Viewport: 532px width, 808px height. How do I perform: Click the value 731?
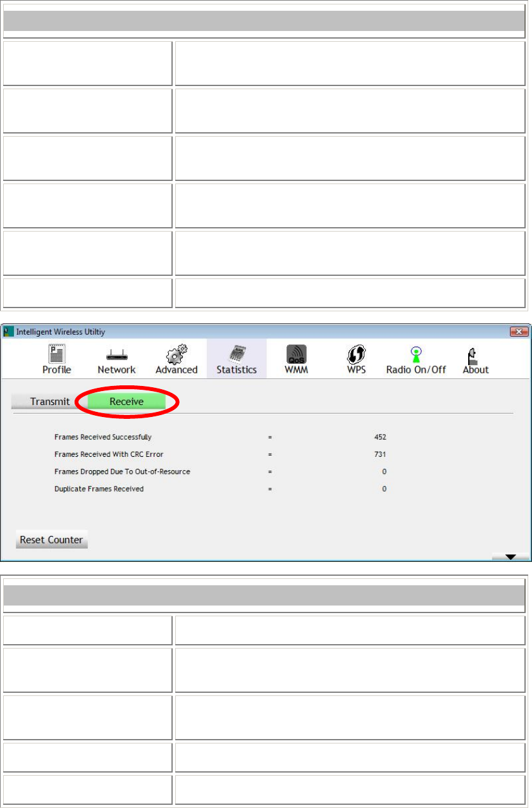(x=380, y=454)
